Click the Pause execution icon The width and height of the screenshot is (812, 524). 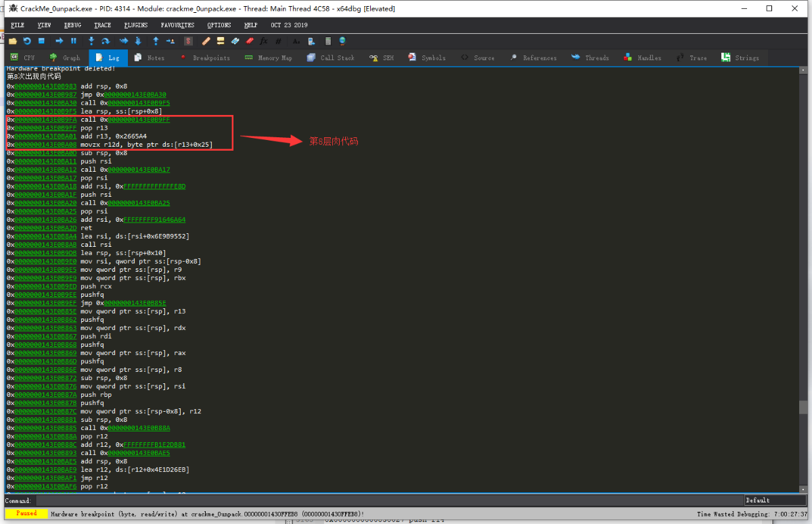(x=74, y=41)
